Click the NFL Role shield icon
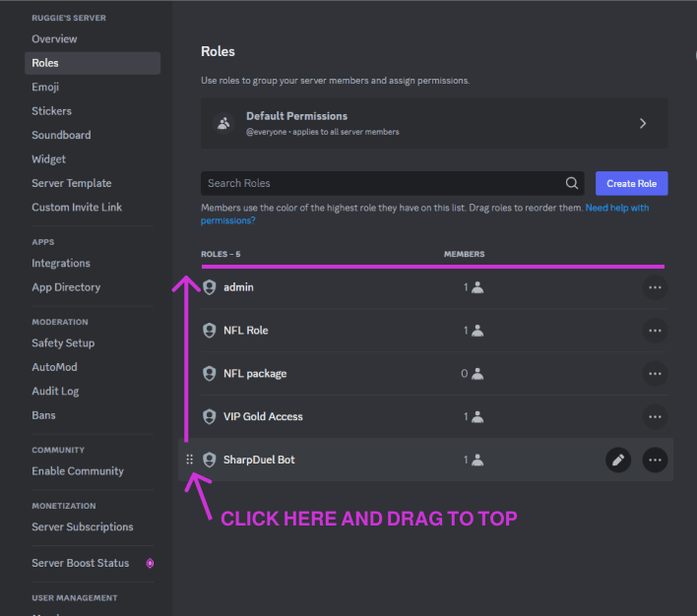The width and height of the screenshot is (697, 616). pos(210,331)
